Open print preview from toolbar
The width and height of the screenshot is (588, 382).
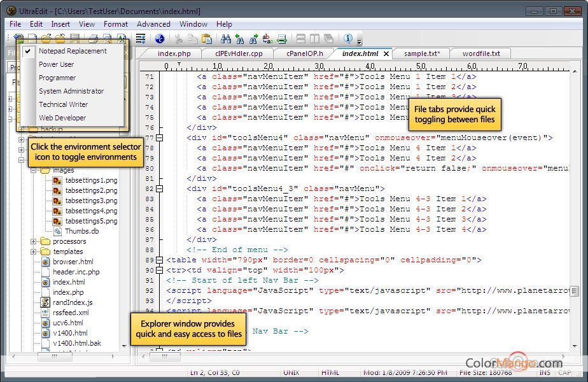pyautogui.click(x=108, y=38)
